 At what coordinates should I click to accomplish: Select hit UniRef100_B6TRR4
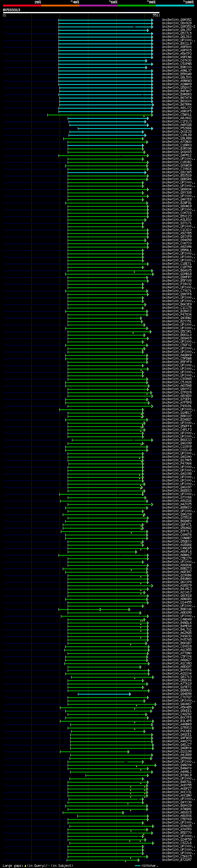click(177, 104)
